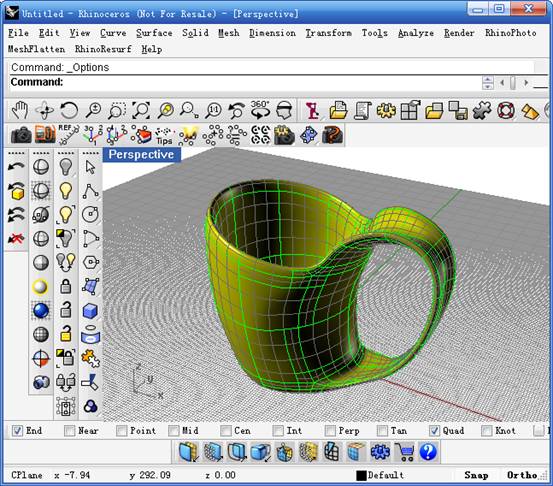The image size is (553, 486).
Task: Click the Undo View Change icon
Action: [x=237, y=111]
